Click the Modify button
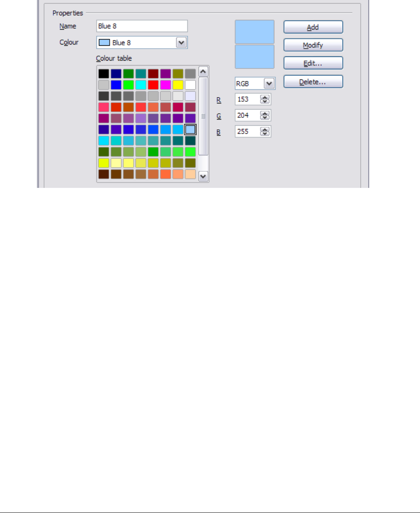 click(x=313, y=45)
